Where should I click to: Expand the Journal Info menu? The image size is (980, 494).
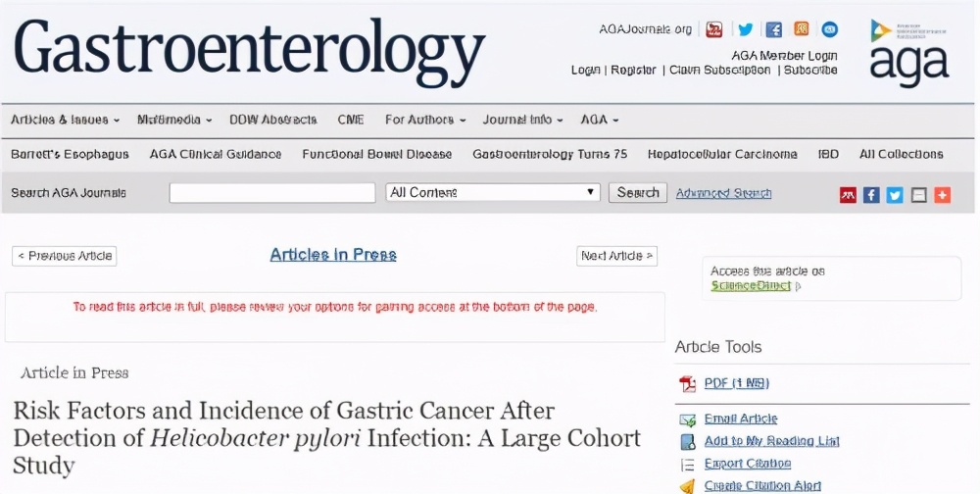coord(522,120)
